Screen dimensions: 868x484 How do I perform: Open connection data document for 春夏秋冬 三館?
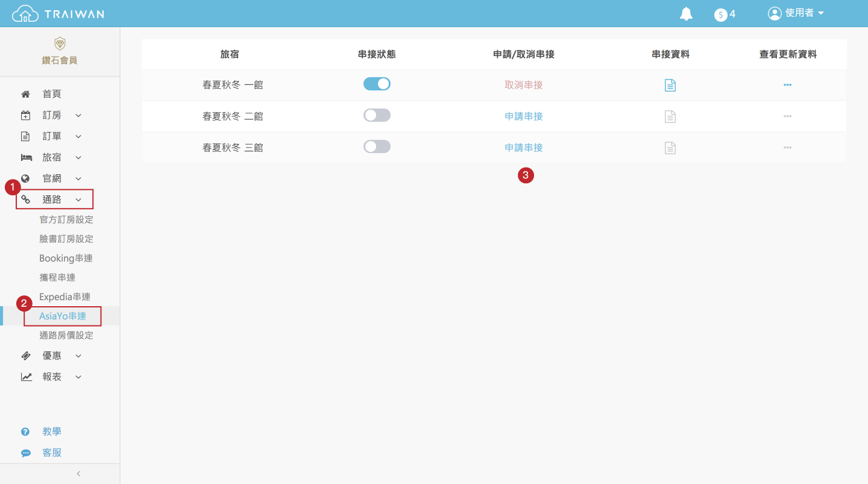(x=670, y=148)
